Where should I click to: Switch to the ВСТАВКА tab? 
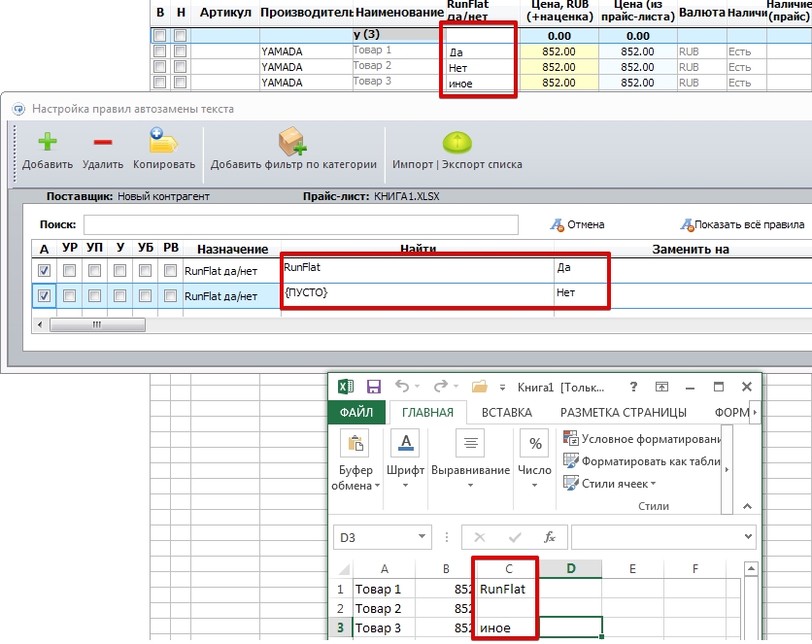pos(506,412)
